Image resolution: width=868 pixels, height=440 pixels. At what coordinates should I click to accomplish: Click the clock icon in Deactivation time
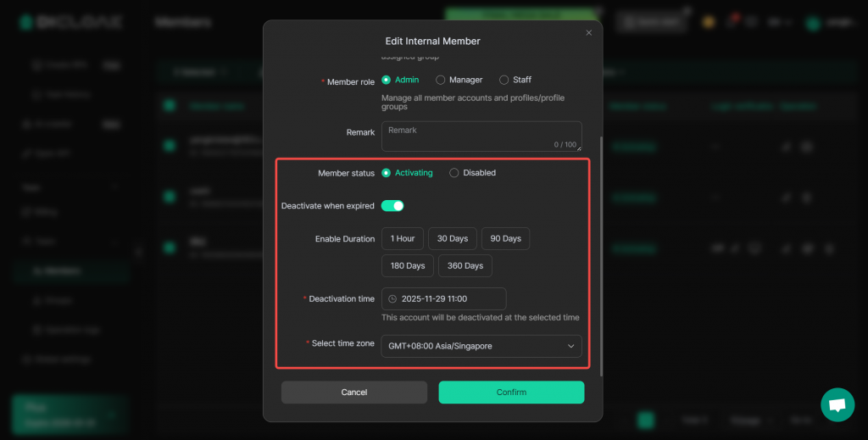click(x=392, y=299)
